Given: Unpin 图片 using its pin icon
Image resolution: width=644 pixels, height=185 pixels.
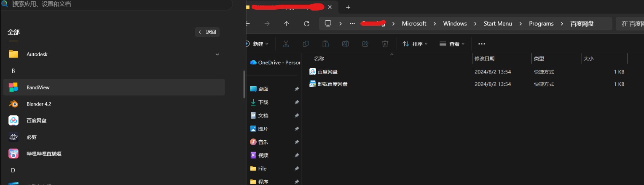Looking at the screenshot, I should tap(296, 129).
